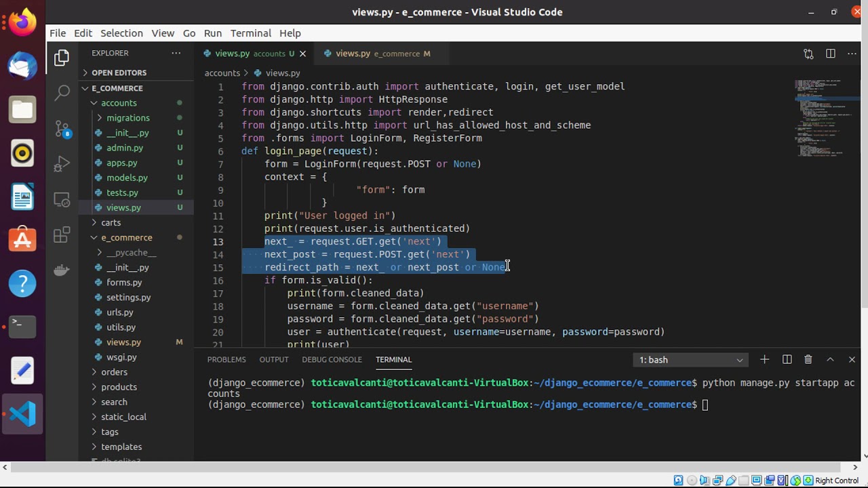Image resolution: width=868 pixels, height=488 pixels.
Task: Open the Explorer view in activity bar
Action: (62, 58)
